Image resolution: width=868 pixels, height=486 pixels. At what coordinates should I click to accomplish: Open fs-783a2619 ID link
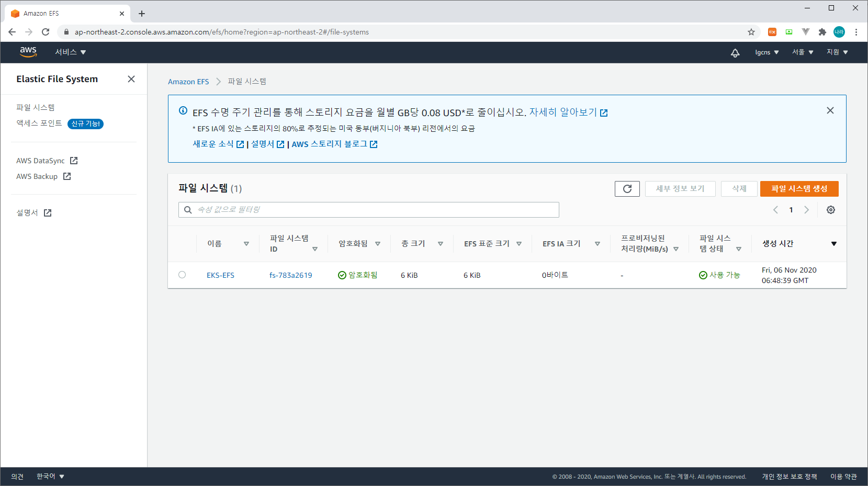[291, 275]
